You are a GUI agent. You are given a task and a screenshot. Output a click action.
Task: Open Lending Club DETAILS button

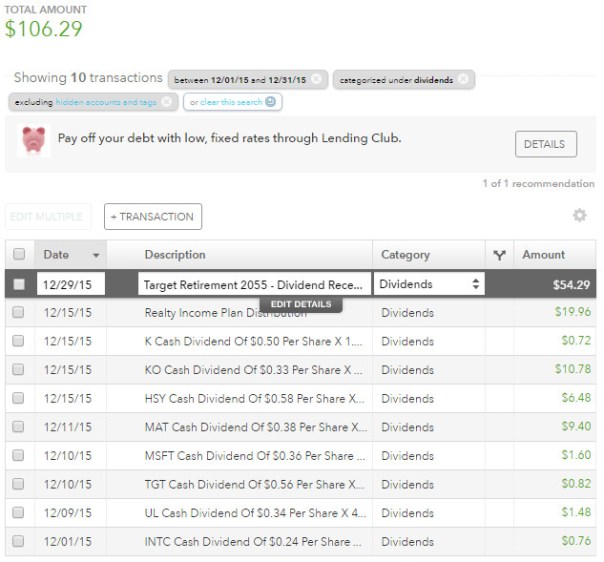[545, 144]
